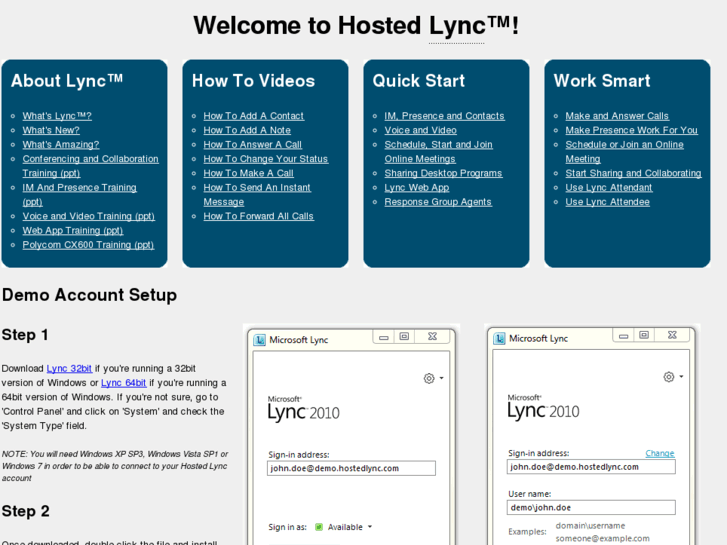Open the "What's Lync™?" link
Image resolution: width=727 pixels, height=545 pixels.
57,116
